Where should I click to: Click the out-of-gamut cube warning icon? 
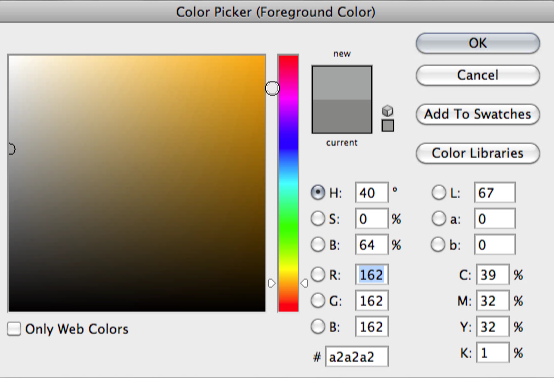coord(388,111)
